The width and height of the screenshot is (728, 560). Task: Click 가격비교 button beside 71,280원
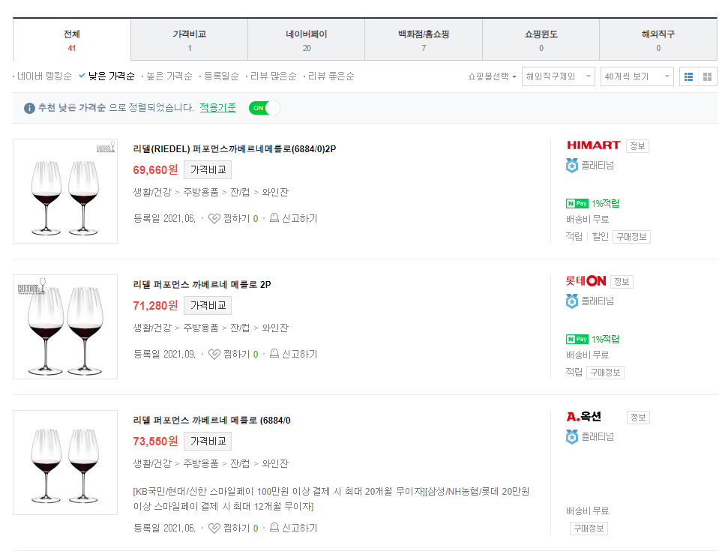pyautogui.click(x=208, y=306)
